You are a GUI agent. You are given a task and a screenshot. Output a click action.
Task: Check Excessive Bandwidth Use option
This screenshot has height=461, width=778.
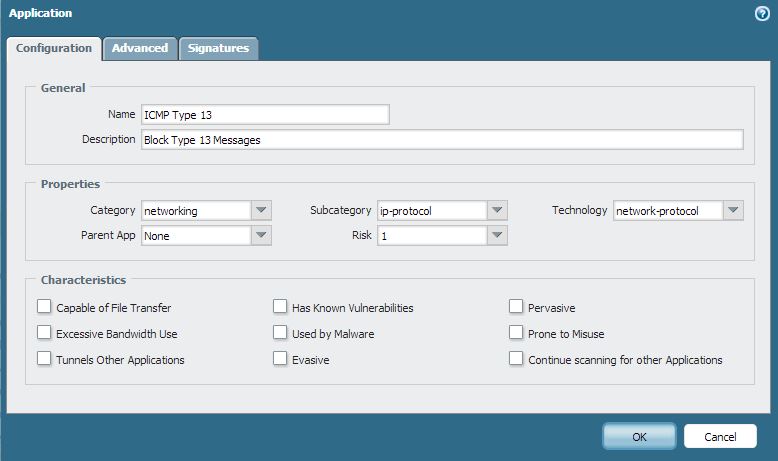[44, 332]
